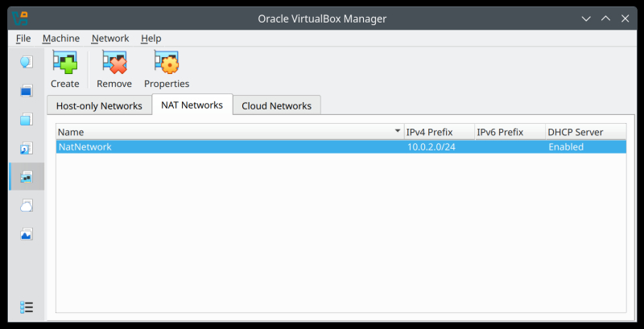
Task: Open network Properties from the toolbar
Action: (167, 69)
